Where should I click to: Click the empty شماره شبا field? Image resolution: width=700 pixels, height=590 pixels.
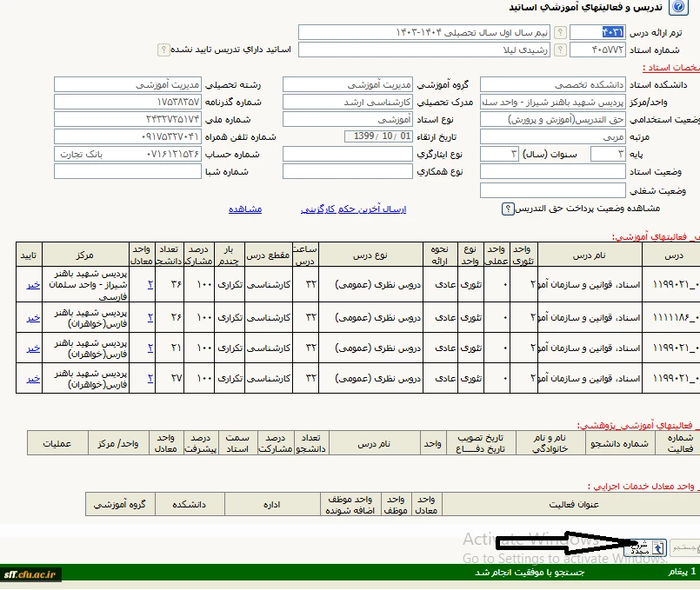[128, 171]
